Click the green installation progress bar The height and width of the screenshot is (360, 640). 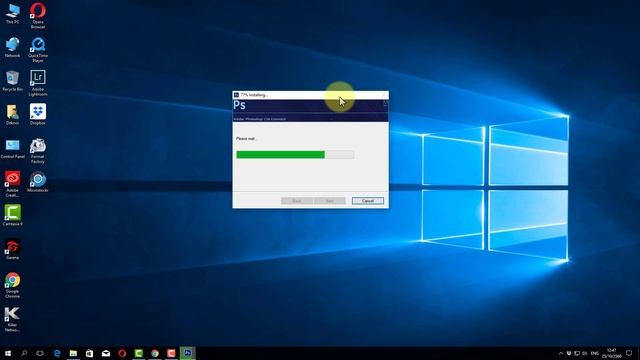click(295, 155)
